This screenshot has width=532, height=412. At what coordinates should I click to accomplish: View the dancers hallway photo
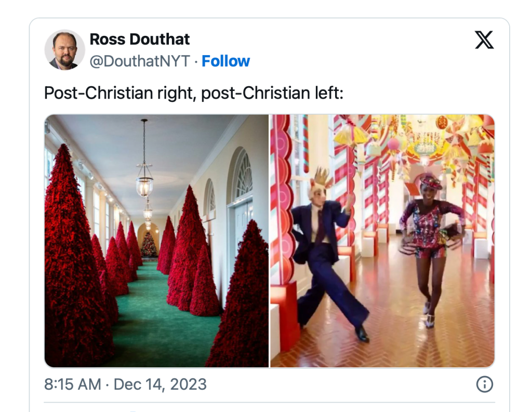[382, 241]
